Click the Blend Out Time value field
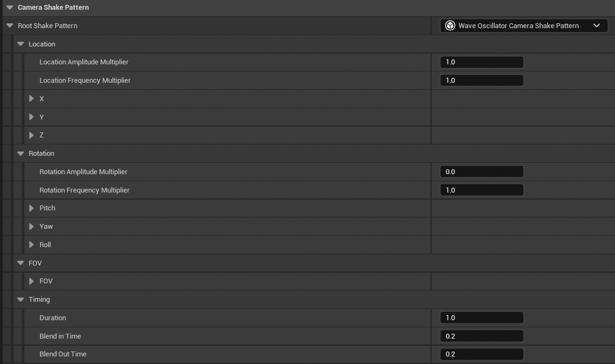 pyautogui.click(x=481, y=354)
